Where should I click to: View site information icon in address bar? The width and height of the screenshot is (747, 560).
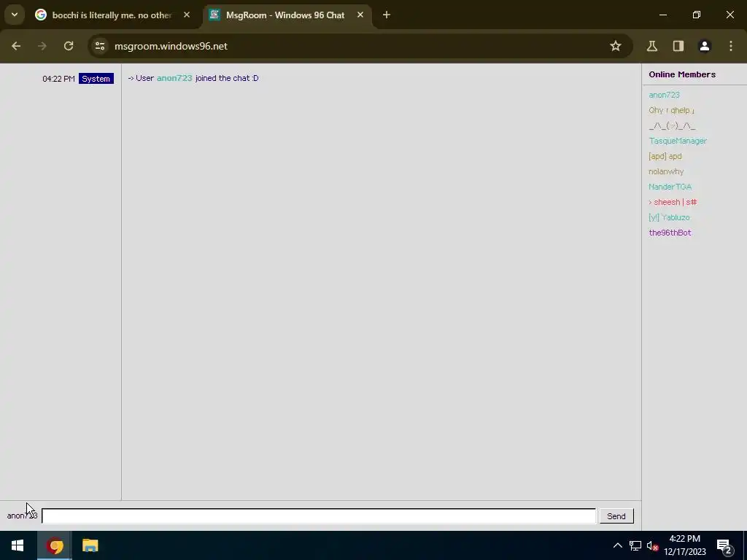click(100, 46)
